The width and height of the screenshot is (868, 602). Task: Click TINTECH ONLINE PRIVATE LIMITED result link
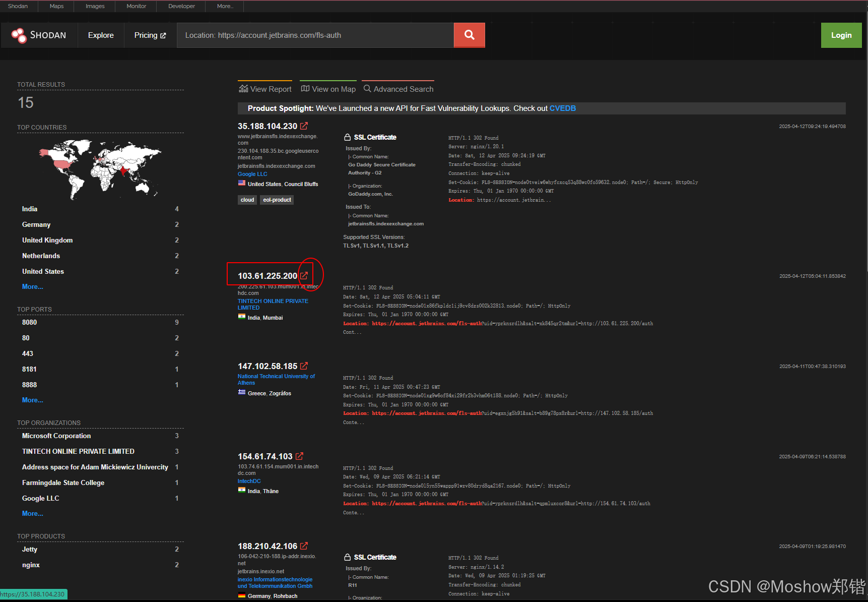273,304
